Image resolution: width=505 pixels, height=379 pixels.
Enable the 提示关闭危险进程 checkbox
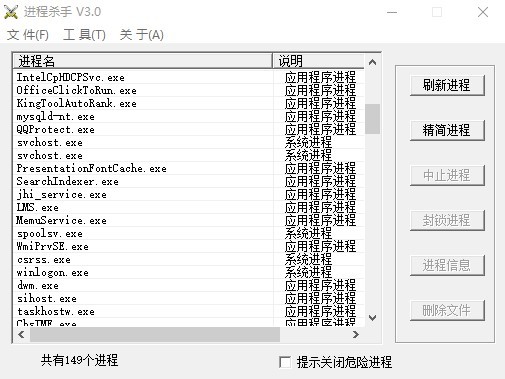click(x=285, y=362)
